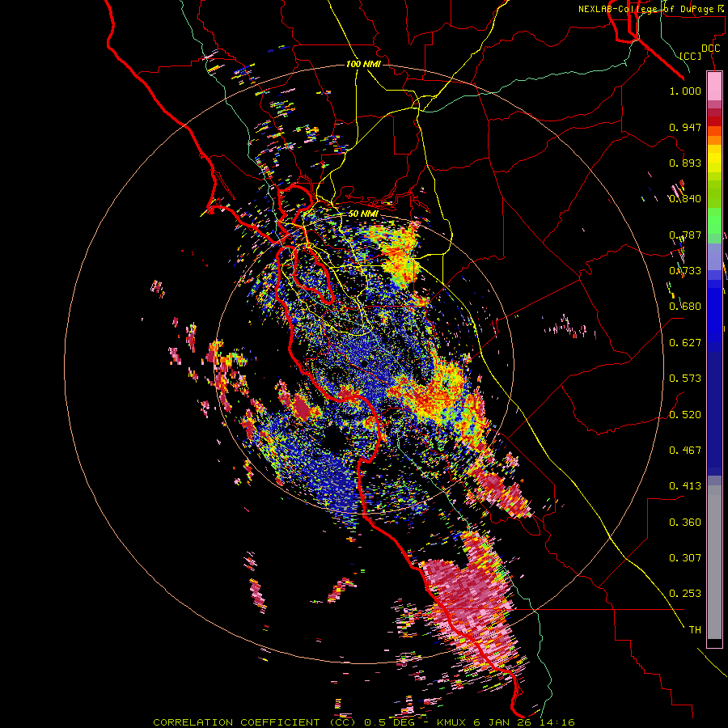The width and height of the screenshot is (728, 728).
Task: Pick the bright yellow color bar segment
Action: click(714, 159)
